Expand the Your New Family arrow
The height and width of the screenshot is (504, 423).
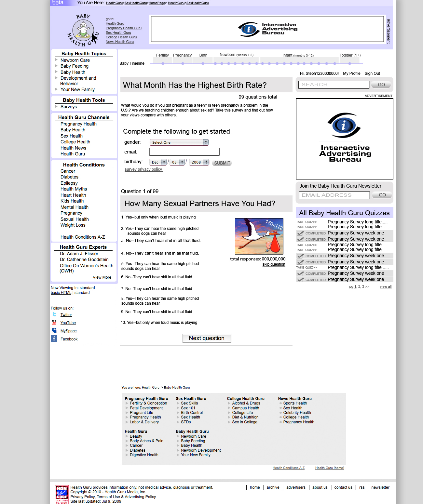pos(56,89)
